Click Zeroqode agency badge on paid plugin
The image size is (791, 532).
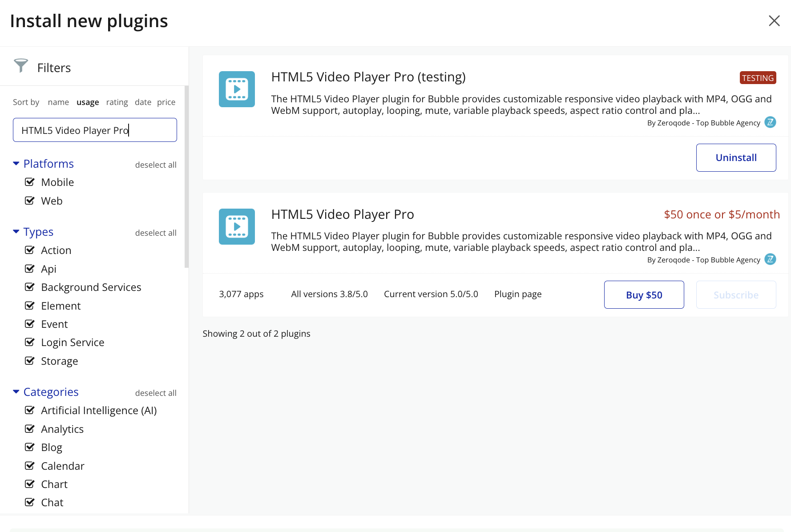770,259
